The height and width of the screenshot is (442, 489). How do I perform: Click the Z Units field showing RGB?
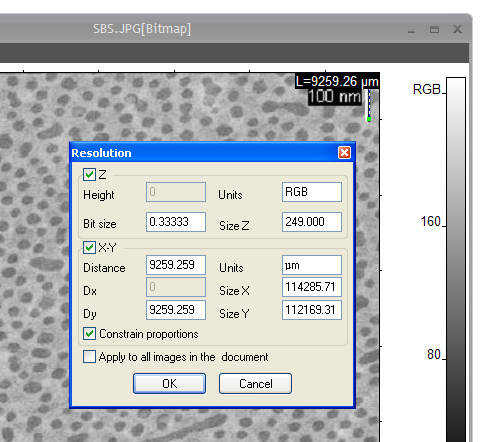click(312, 192)
